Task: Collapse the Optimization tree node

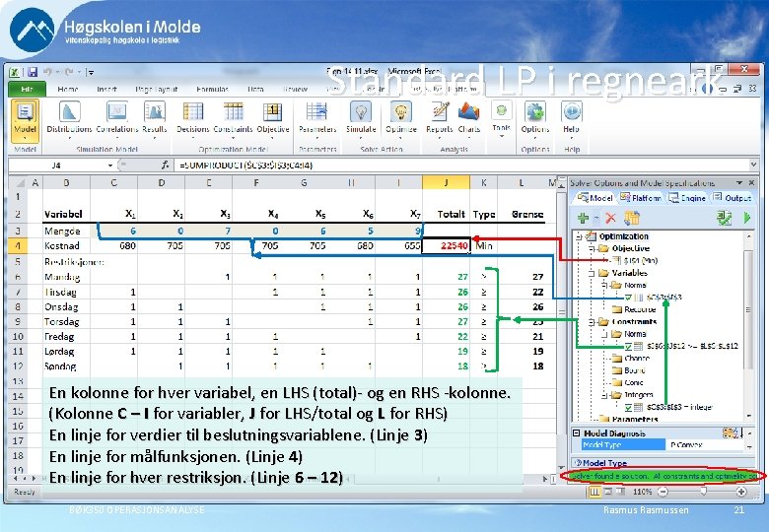Action: 579,236
